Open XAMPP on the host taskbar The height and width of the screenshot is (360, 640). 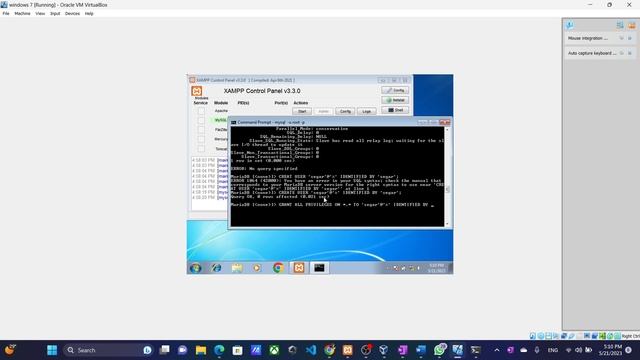pos(347,350)
